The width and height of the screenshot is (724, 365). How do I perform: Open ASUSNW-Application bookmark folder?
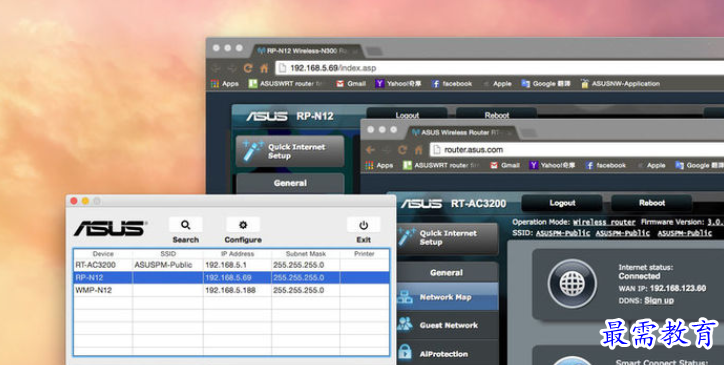coord(621,84)
